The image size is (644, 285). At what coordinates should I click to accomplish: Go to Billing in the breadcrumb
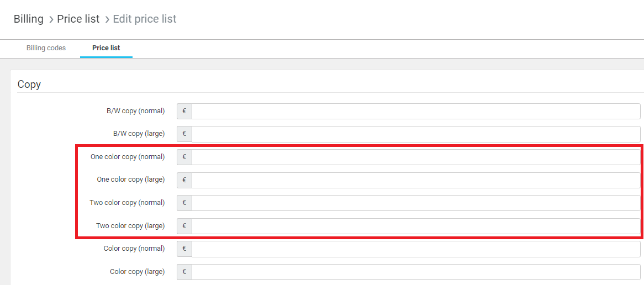tap(29, 19)
